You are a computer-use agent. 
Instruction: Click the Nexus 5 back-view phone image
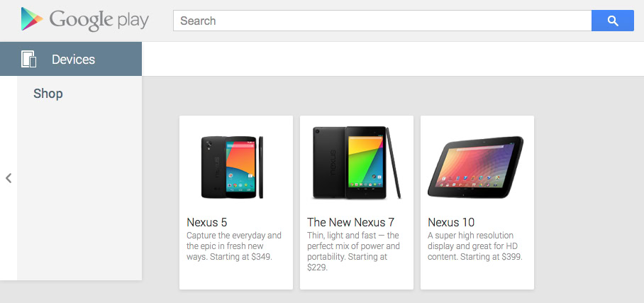click(212, 167)
